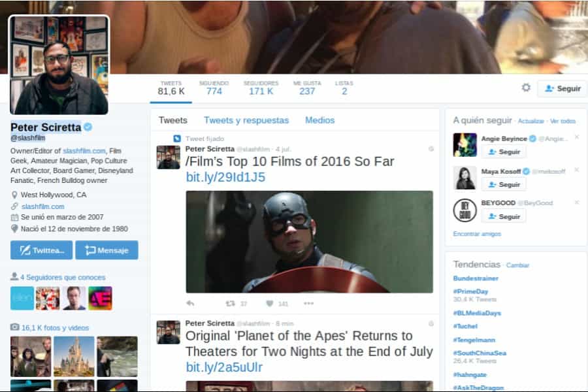View the Siguiendo 774 list
This screenshot has width=588, height=392.
pyautogui.click(x=214, y=88)
